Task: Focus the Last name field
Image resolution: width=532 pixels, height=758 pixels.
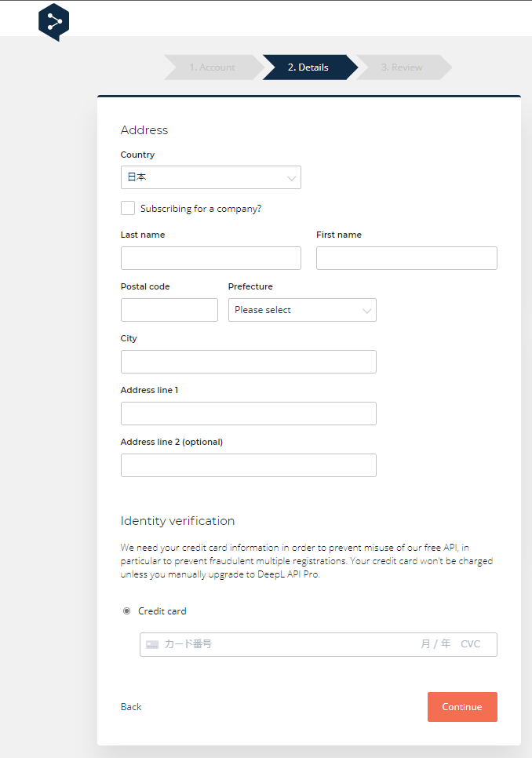Action: pyautogui.click(x=210, y=258)
